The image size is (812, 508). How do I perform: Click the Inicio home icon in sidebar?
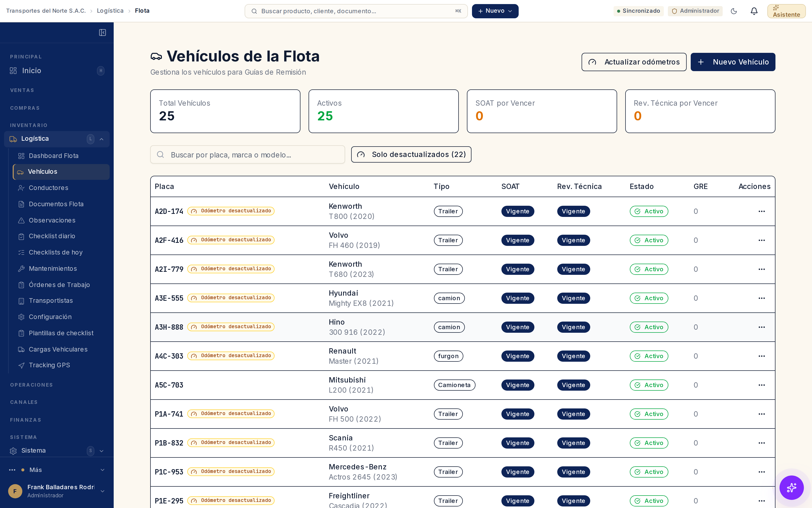click(x=13, y=71)
